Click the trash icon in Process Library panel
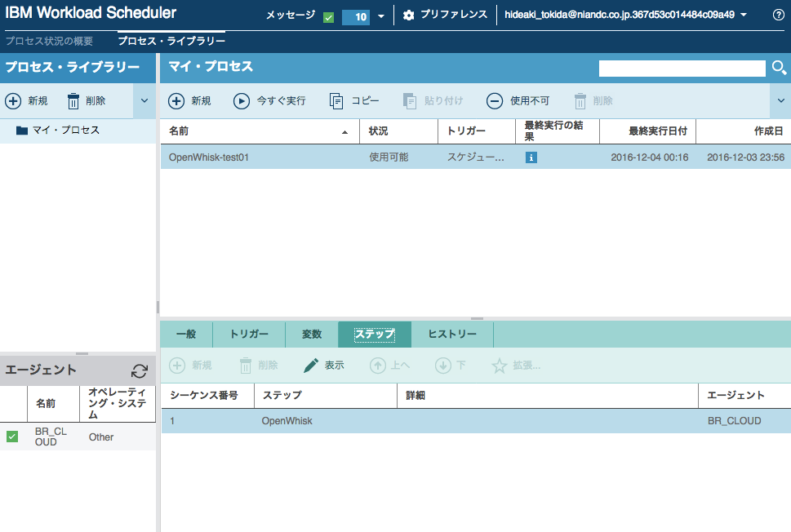The height and width of the screenshot is (532, 791). (73, 101)
